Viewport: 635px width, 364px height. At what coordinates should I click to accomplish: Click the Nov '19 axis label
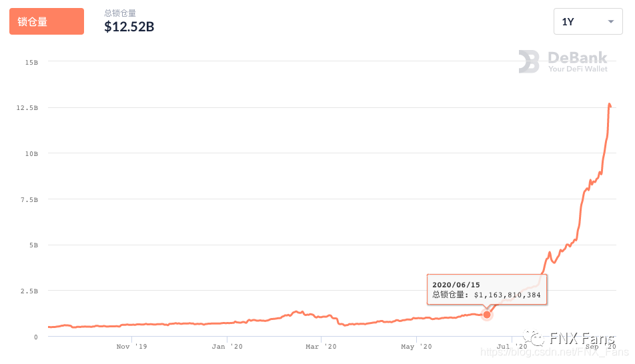point(131,347)
